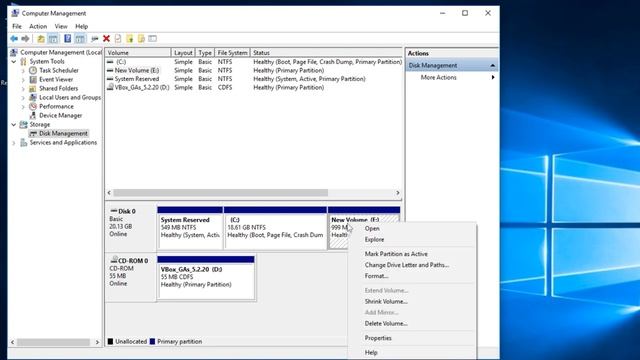Click the Type column header
Screen dimensions: 640x360
click(x=204, y=53)
